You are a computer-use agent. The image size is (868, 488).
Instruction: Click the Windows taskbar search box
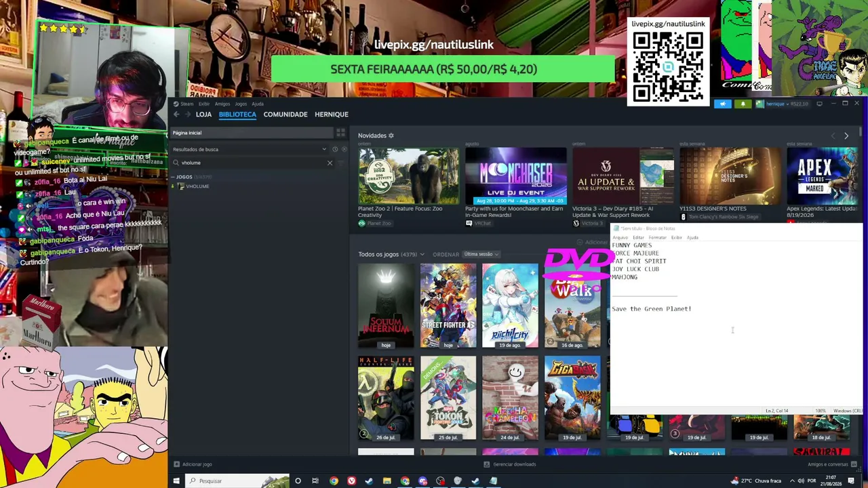coord(237,481)
